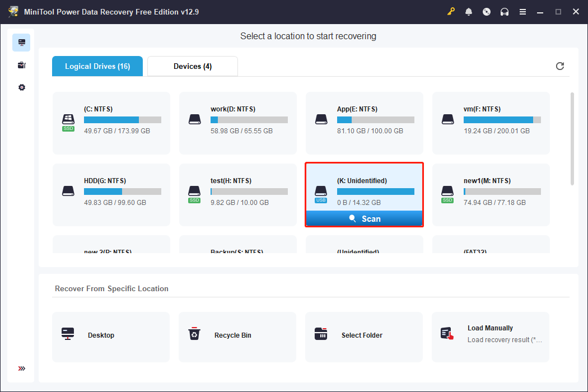
Task: Click '9.82 GB / 10.00 GB' size text
Action: point(240,203)
